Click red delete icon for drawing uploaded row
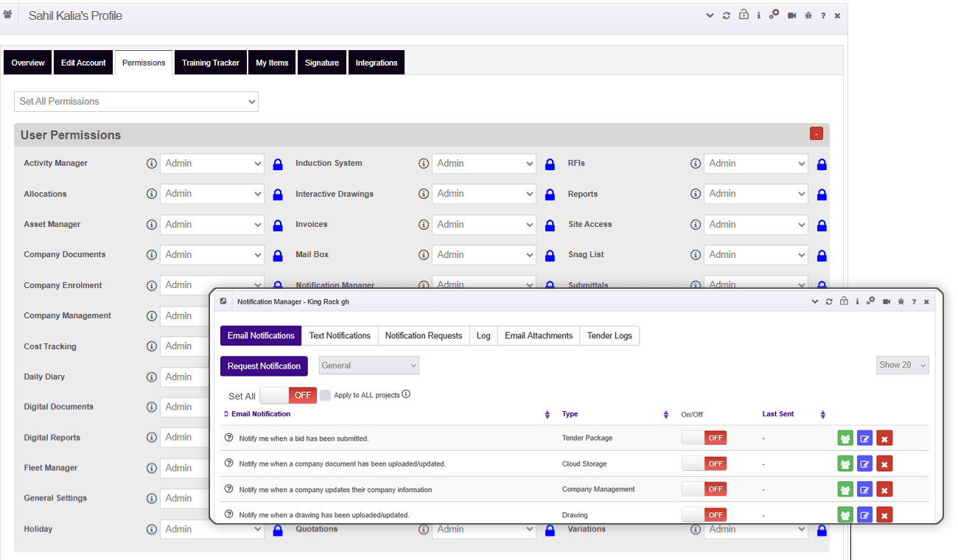Screen dimensions: 958x560 point(884,515)
